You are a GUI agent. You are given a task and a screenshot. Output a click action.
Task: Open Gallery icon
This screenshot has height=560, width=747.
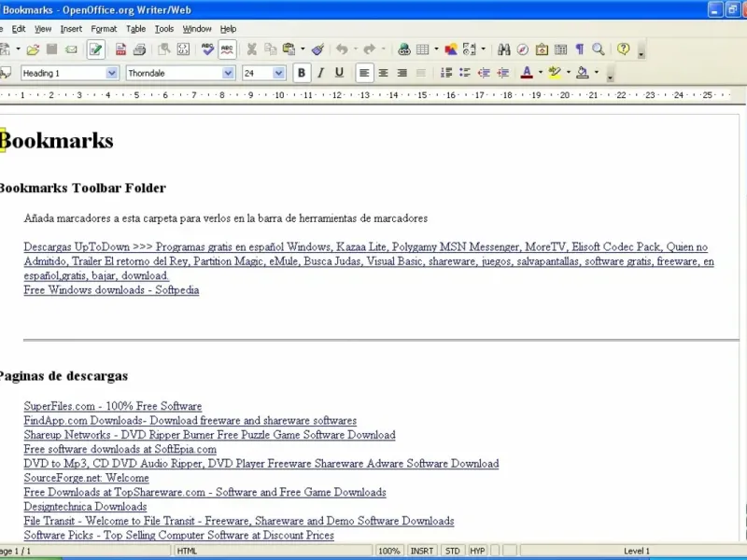pyautogui.click(x=542, y=49)
